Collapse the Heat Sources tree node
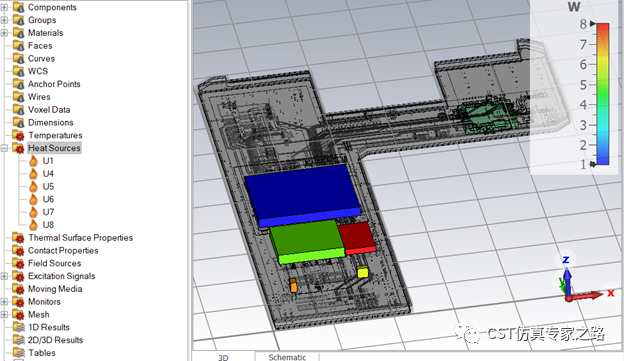The width and height of the screenshot is (624, 361). click(4, 148)
